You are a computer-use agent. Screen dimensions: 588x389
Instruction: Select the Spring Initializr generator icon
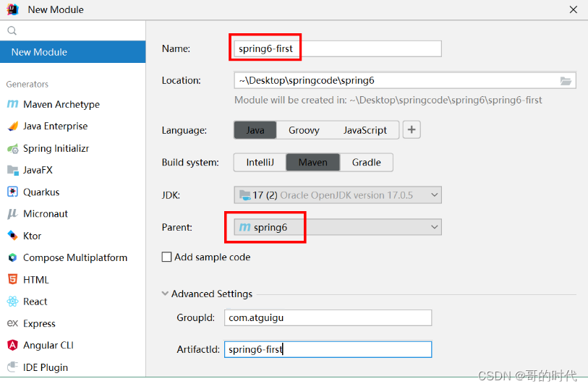click(x=13, y=148)
